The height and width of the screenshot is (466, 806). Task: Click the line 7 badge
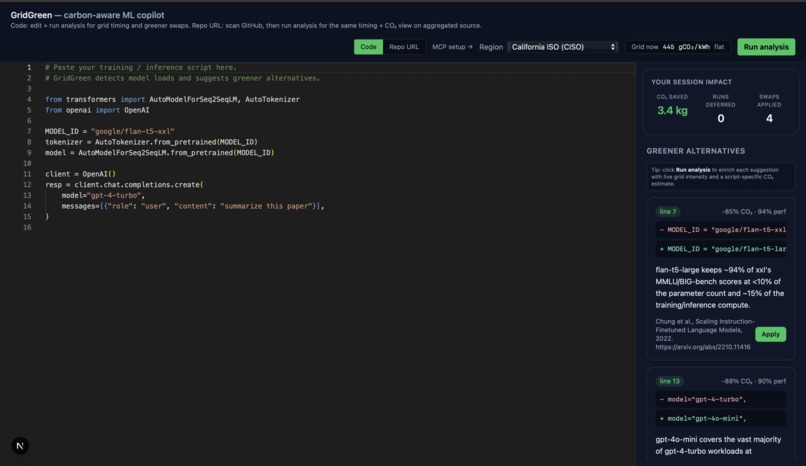(668, 212)
